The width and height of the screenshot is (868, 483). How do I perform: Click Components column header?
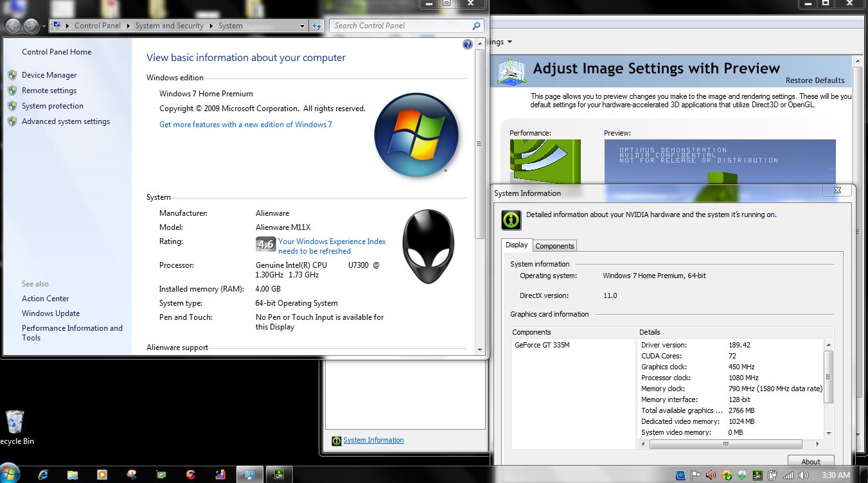(x=574, y=332)
